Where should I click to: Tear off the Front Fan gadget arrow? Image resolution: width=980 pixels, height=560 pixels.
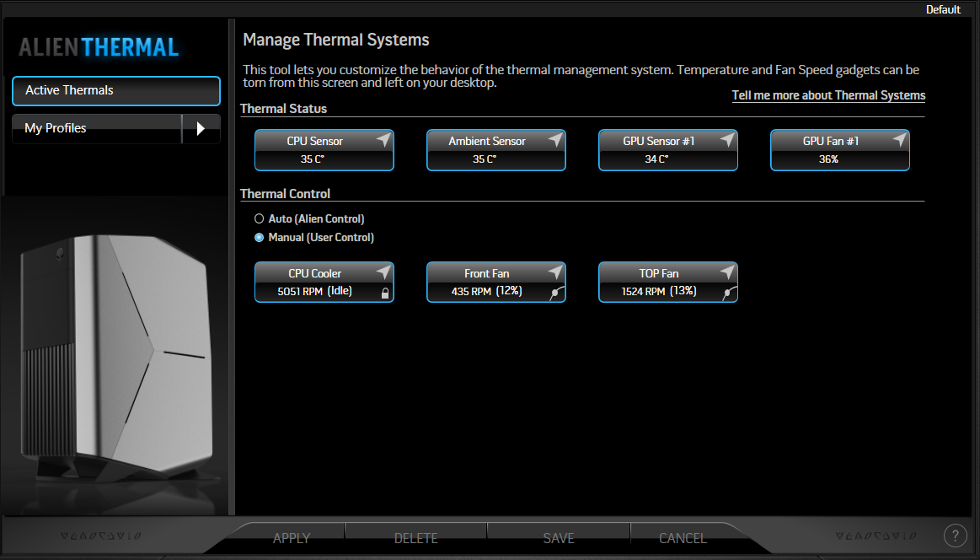(x=555, y=272)
